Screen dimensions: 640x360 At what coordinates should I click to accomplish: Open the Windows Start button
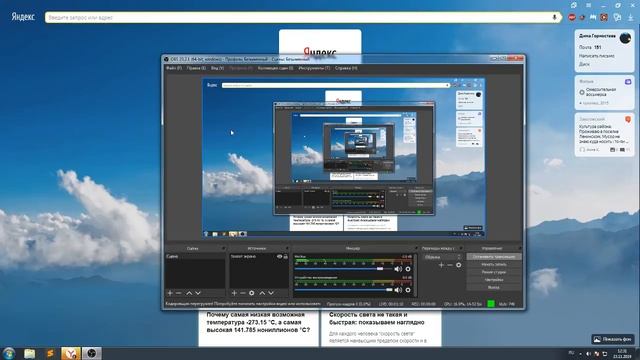9,353
